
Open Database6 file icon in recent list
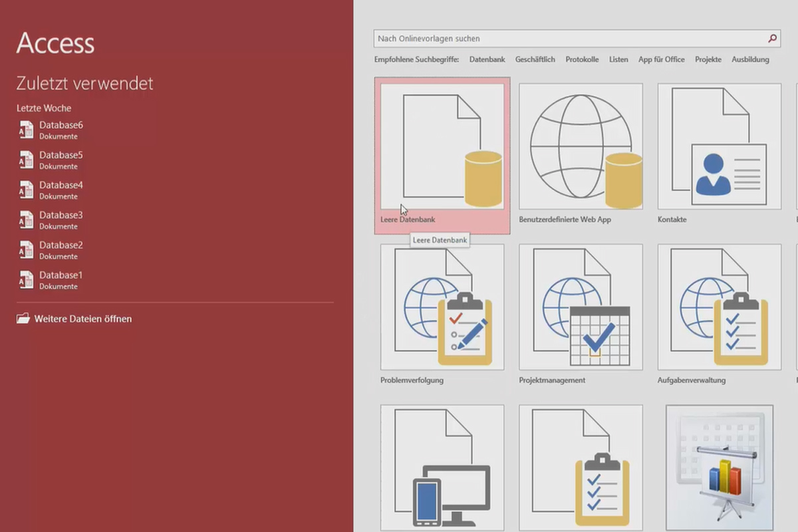pos(26,130)
